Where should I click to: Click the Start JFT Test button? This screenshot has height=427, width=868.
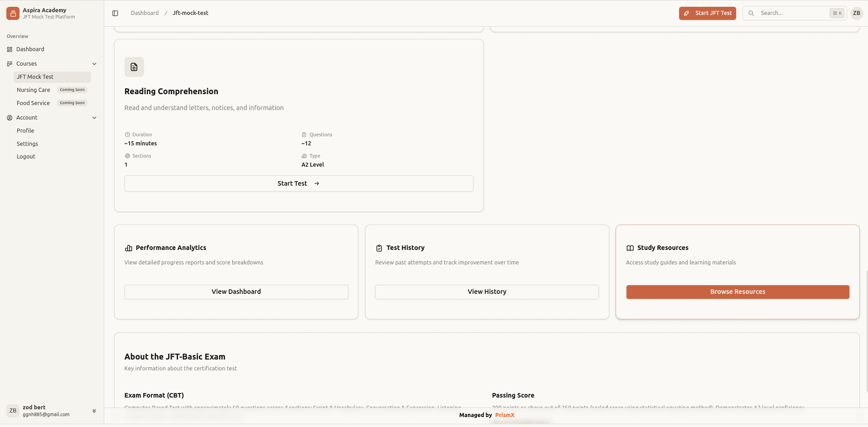click(x=707, y=13)
